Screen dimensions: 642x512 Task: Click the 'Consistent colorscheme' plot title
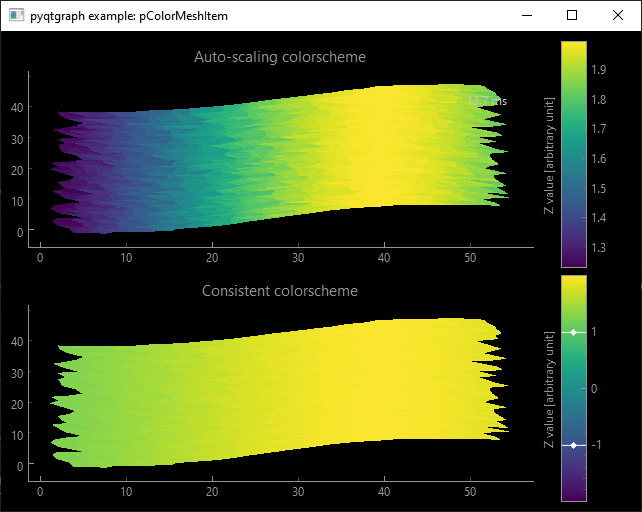[x=280, y=291]
